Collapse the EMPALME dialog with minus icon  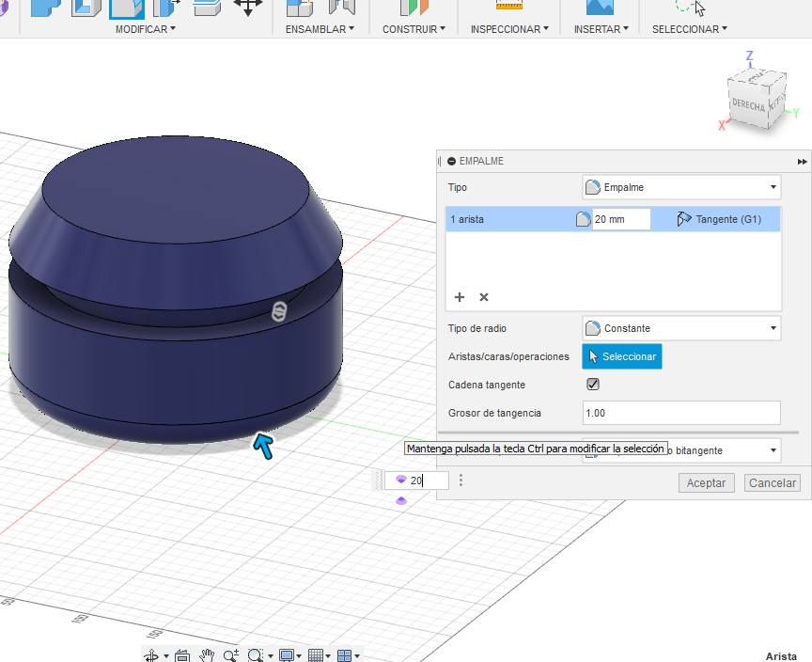coord(452,161)
